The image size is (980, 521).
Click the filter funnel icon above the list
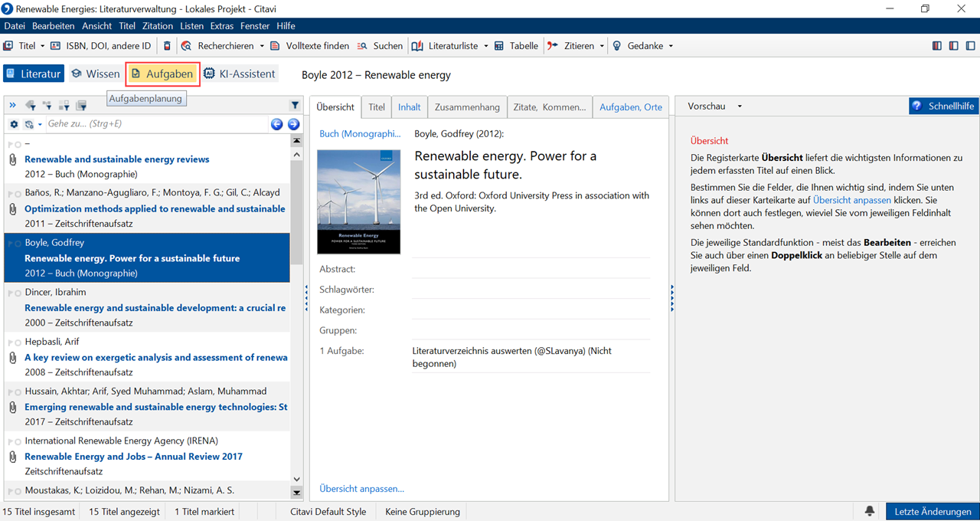point(295,106)
